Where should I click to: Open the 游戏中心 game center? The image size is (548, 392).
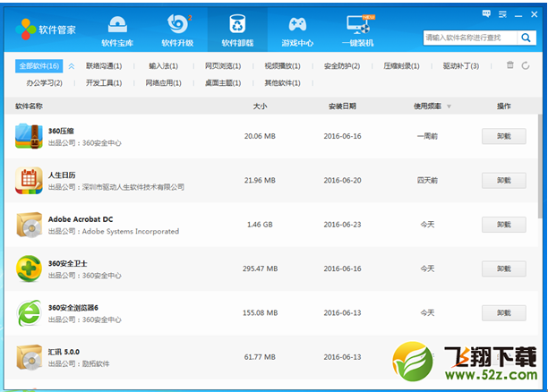tap(298, 31)
